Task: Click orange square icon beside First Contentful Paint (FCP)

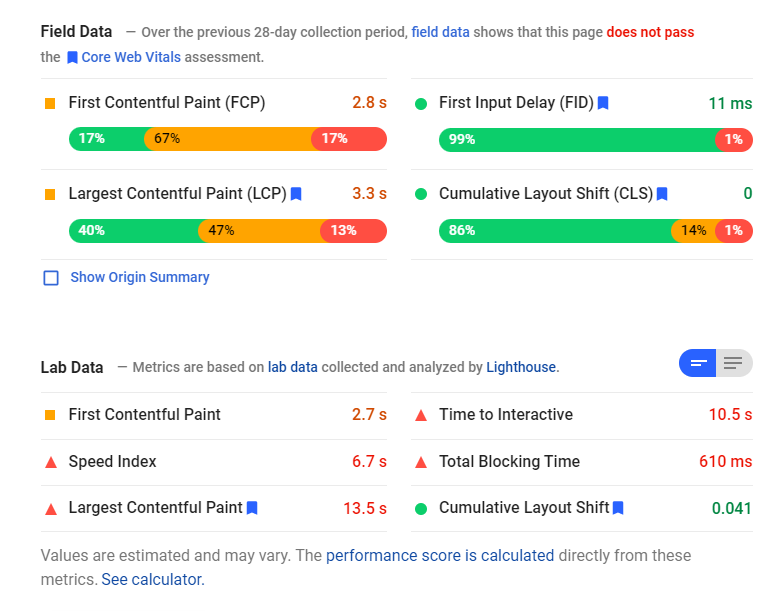Action: coord(50,103)
